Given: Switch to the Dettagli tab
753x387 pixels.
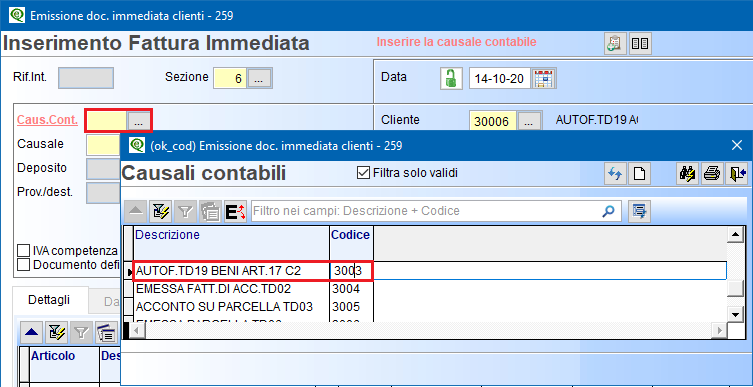Looking at the screenshot, I should pyautogui.click(x=49, y=300).
